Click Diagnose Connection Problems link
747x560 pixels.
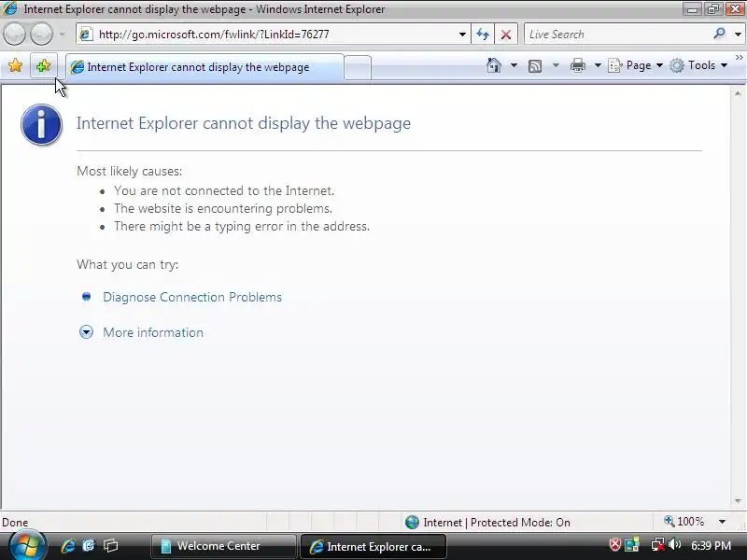point(192,297)
